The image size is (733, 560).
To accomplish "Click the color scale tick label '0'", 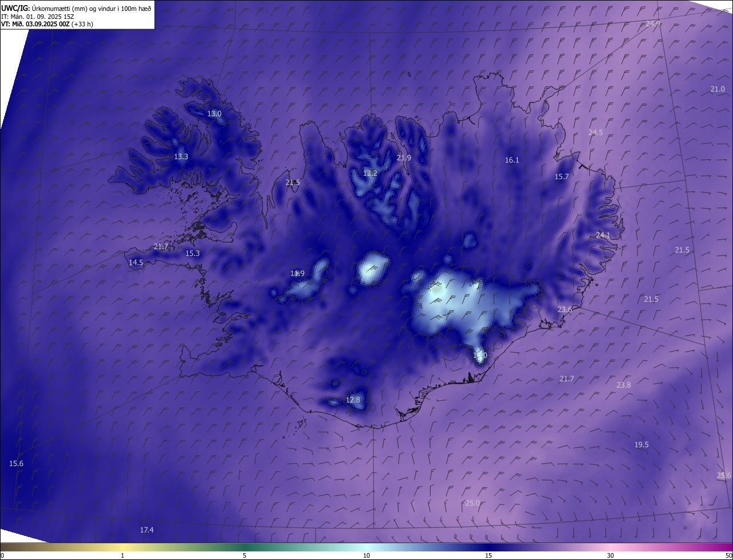I will coord(2,555).
